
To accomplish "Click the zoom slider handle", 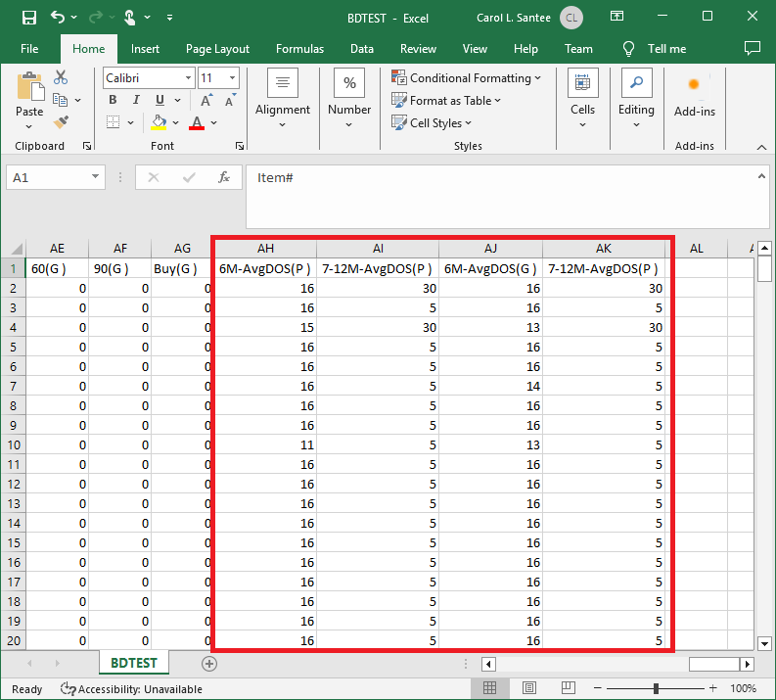I will (656, 688).
